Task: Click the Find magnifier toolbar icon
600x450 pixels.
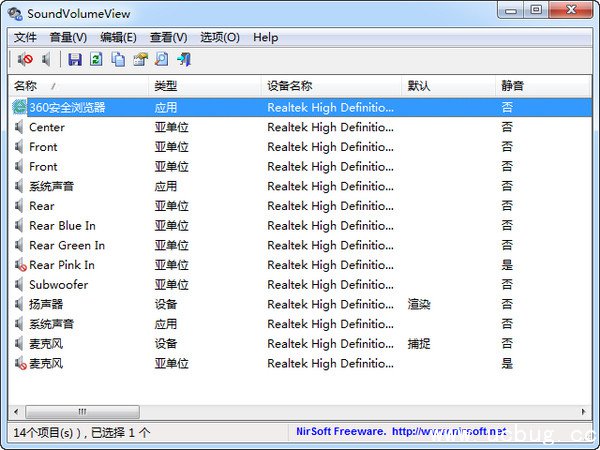Action: pyautogui.click(x=161, y=60)
